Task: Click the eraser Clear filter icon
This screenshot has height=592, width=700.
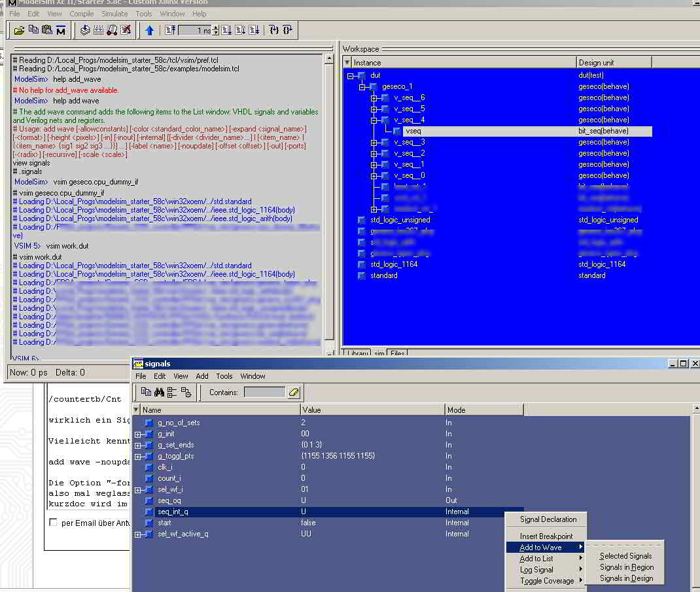Action: 294,392
